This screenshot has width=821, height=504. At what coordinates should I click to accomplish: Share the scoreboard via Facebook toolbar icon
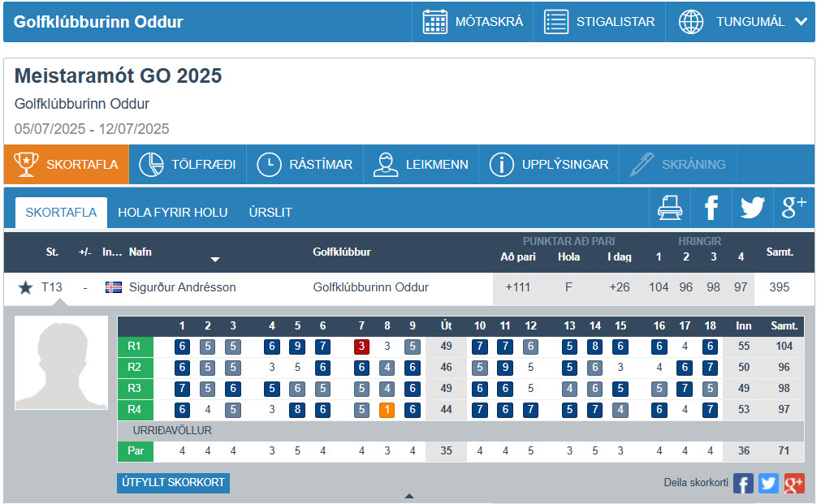pos(711,209)
